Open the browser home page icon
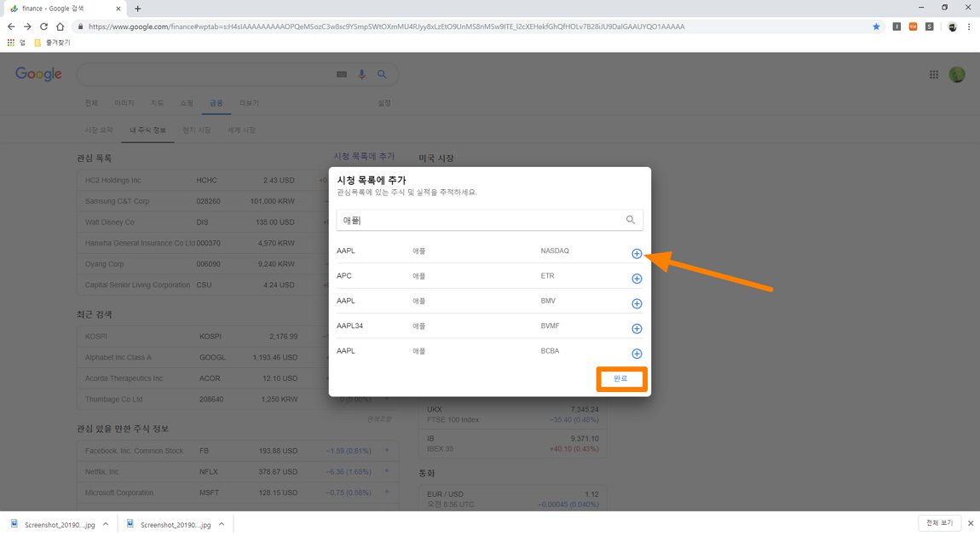Screen dimensions: 980x536 point(60,26)
